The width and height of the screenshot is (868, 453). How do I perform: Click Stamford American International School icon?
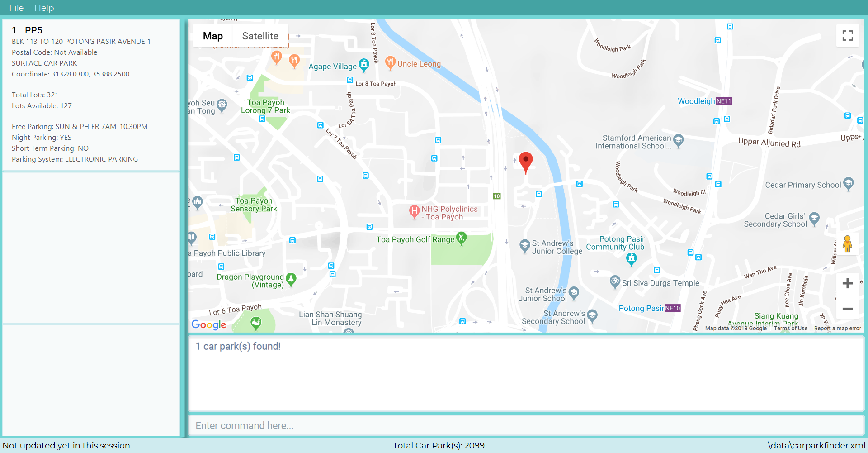pos(678,141)
